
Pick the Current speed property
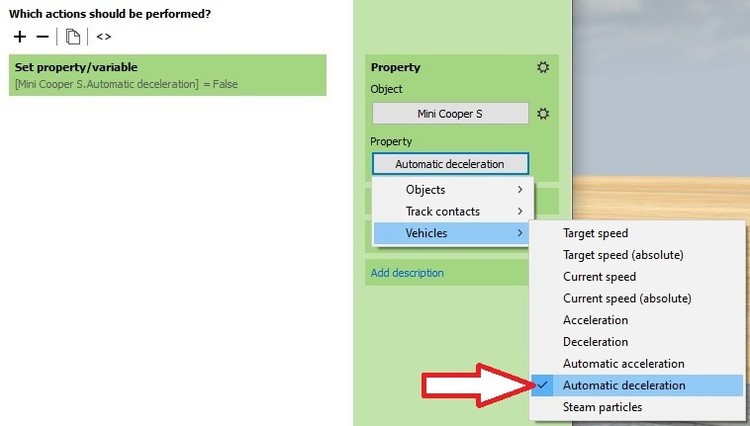pos(600,277)
